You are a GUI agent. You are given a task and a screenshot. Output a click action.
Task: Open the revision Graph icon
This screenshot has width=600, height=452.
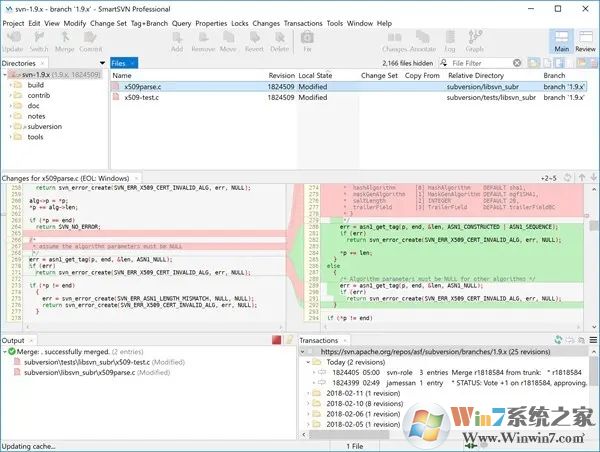(x=474, y=41)
